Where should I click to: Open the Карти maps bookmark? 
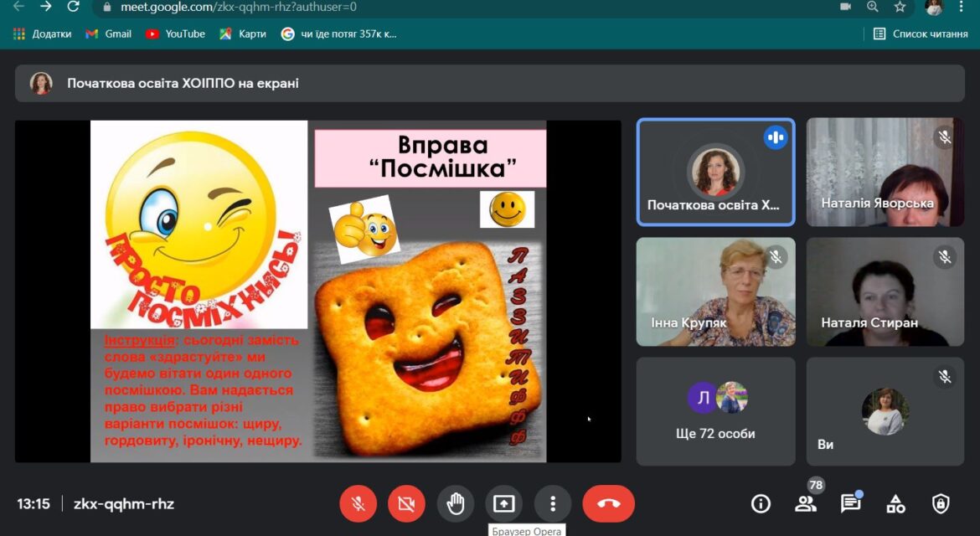pyautogui.click(x=243, y=33)
